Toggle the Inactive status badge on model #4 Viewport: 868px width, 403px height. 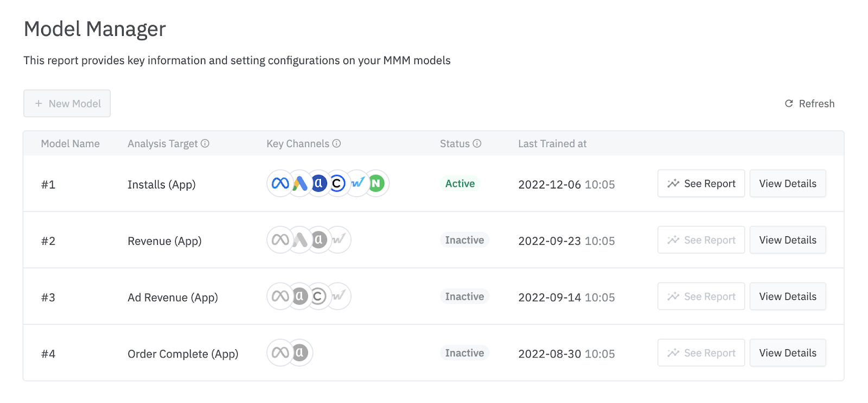click(464, 352)
